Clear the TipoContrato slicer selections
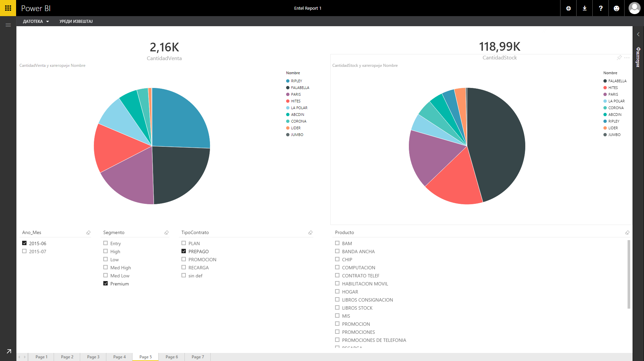The height and width of the screenshot is (361, 644). tap(310, 232)
